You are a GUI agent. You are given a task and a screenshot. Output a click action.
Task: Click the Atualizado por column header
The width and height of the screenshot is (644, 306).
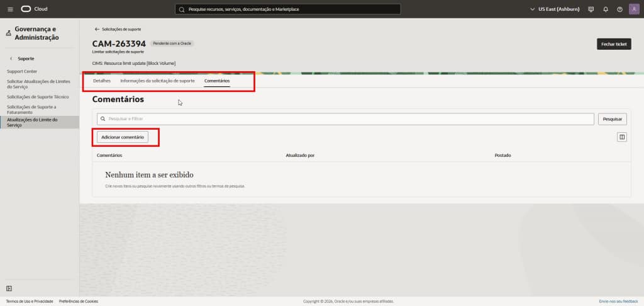point(300,156)
